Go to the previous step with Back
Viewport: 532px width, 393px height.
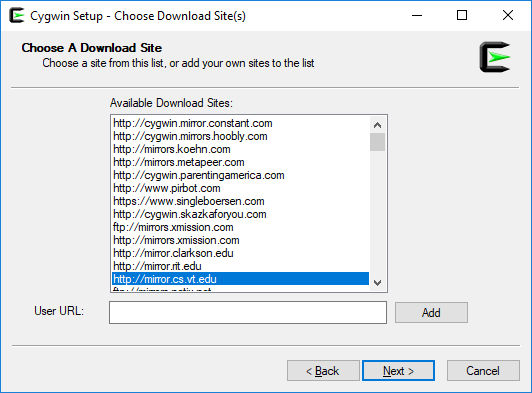[323, 371]
